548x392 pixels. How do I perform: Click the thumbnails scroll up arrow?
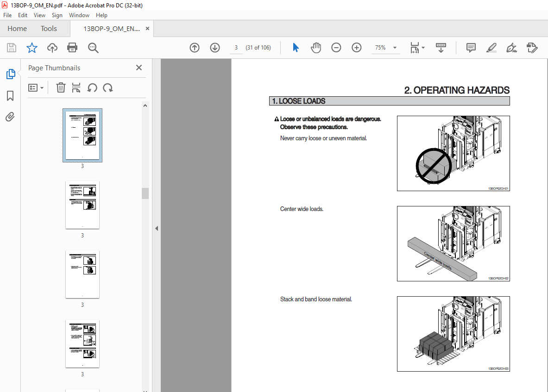pos(145,106)
